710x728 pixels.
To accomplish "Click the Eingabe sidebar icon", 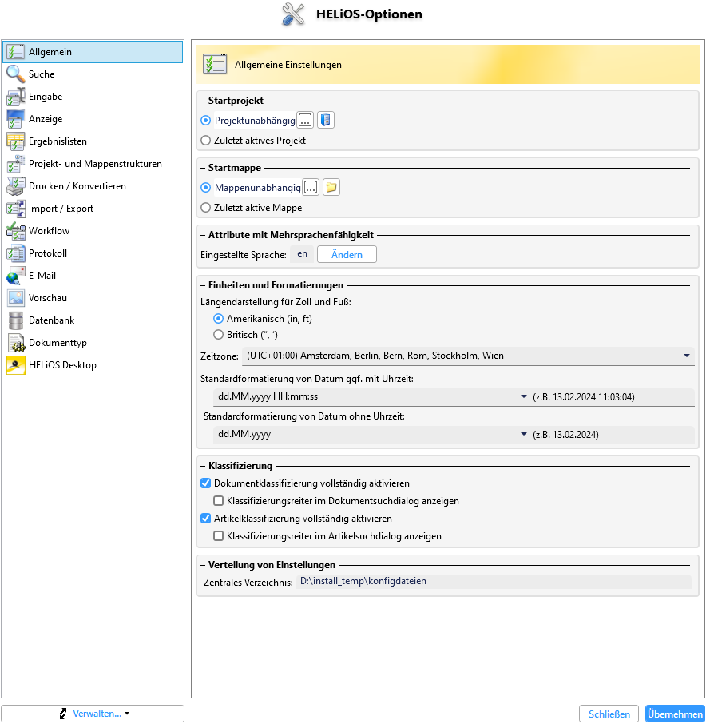I will pos(15,97).
